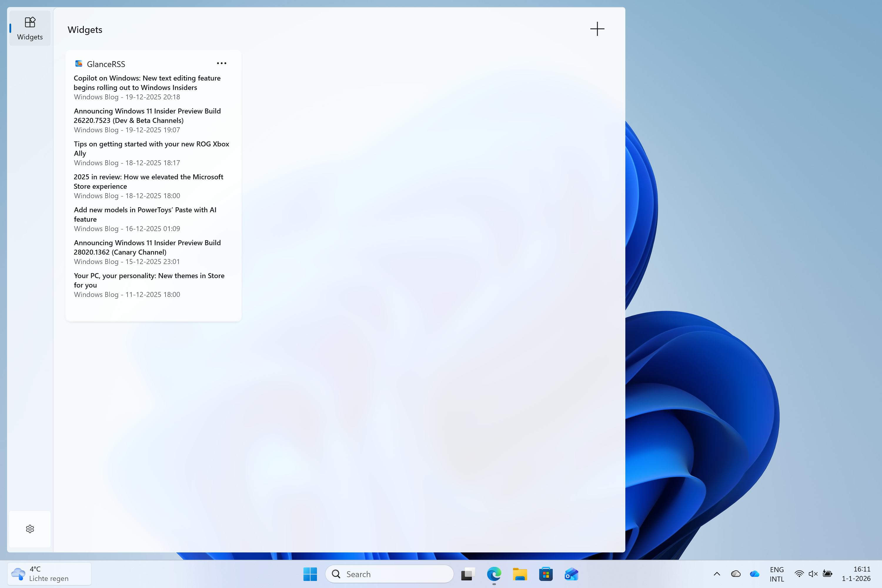Open Canary Channel Build 28020.1362 article

coord(147,247)
